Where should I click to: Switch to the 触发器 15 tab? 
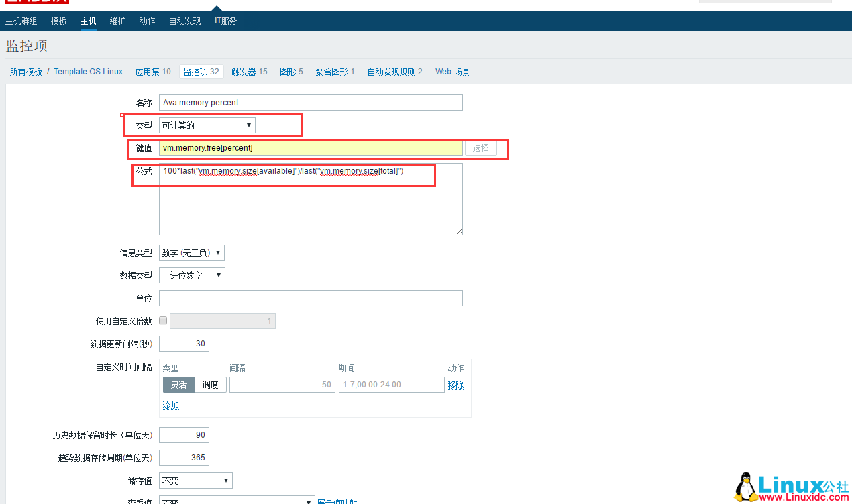tap(249, 71)
